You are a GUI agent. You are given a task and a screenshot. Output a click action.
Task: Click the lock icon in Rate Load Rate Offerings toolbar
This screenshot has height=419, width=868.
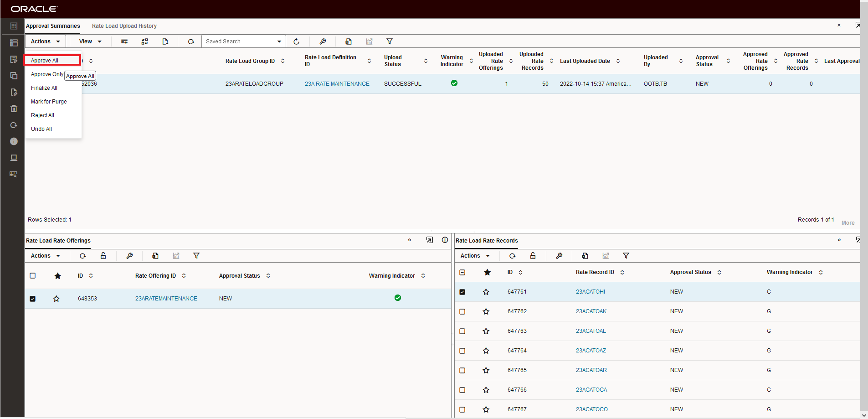point(103,256)
